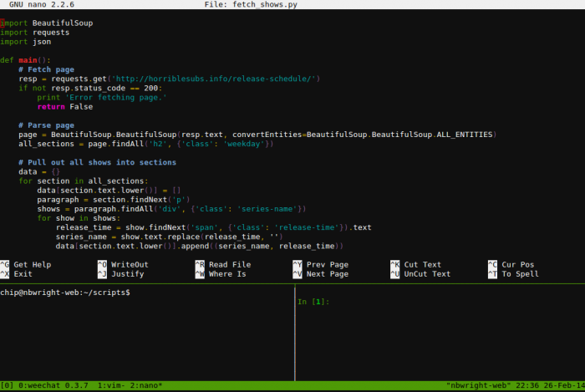Click the 'series-name' string
This screenshot has width=585, height=392.
pos(267,209)
